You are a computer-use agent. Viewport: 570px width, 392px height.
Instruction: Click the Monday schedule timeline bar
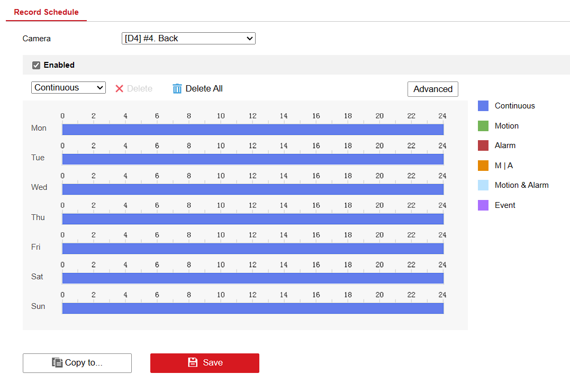[x=252, y=130]
